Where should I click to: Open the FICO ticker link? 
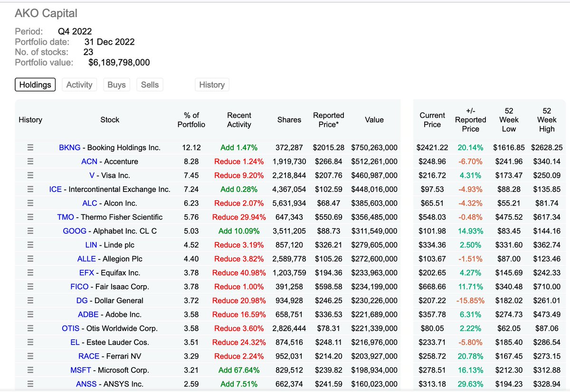[x=79, y=287]
